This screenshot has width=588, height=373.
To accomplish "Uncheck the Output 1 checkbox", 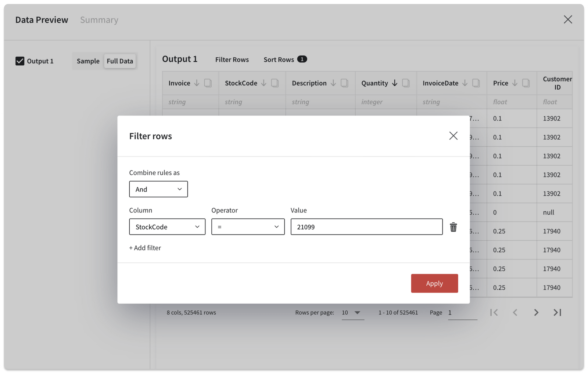I will tap(20, 61).
